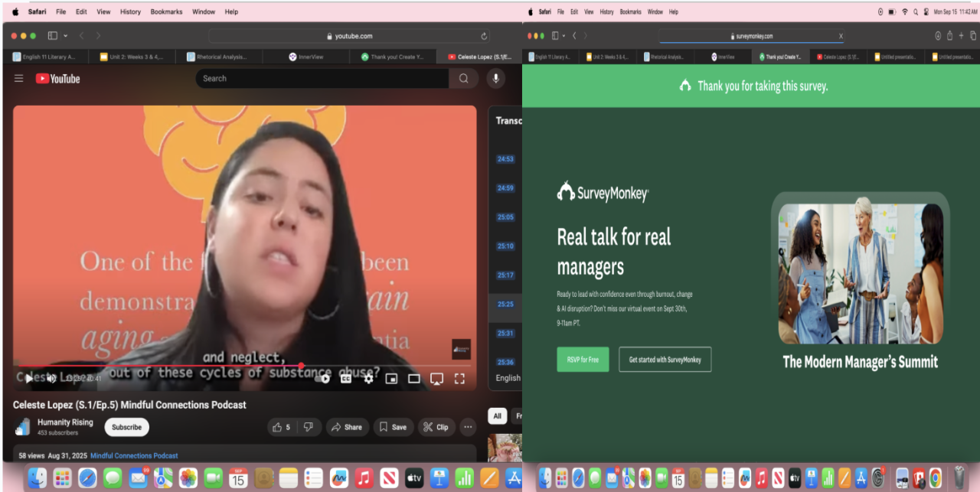Jump to transcript timestamp 24:53
This screenshot has width=980, height=492.
505,159
